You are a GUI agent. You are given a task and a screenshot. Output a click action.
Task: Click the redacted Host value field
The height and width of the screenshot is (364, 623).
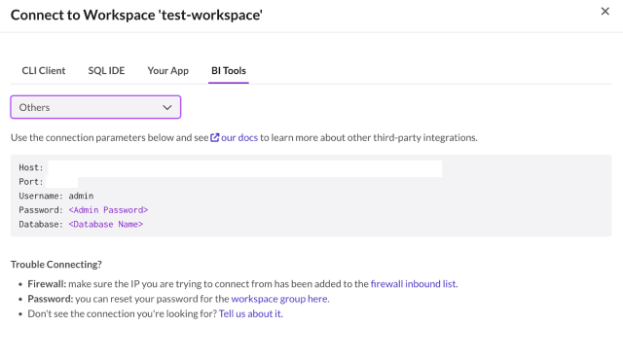pos(244,168)
